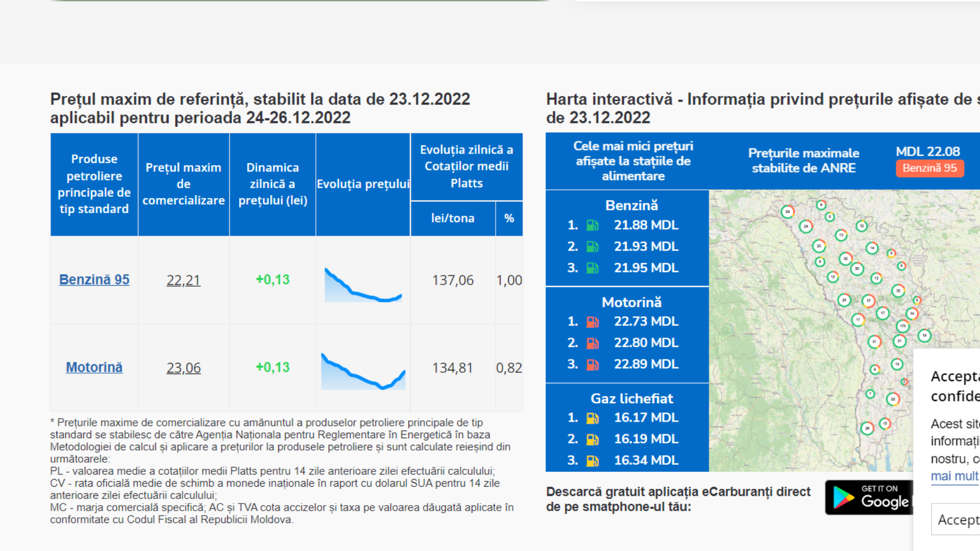Click the yellow pump icon for 16.17 MDL
The image size is (980, 551).
pyautogui.click(x=593, y=418)
